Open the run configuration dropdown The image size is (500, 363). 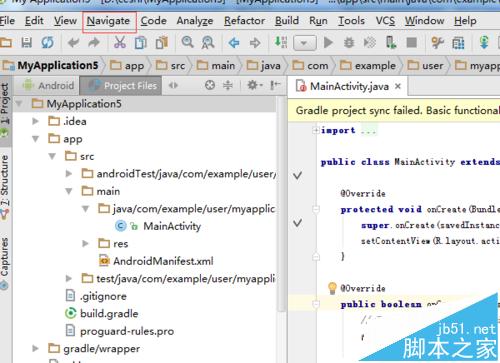305,43
